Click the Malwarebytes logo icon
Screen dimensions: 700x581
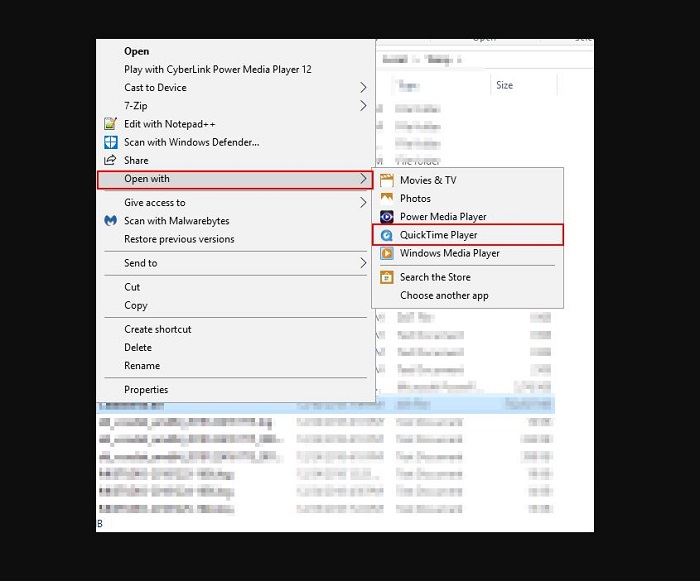[x=110, y=221]
